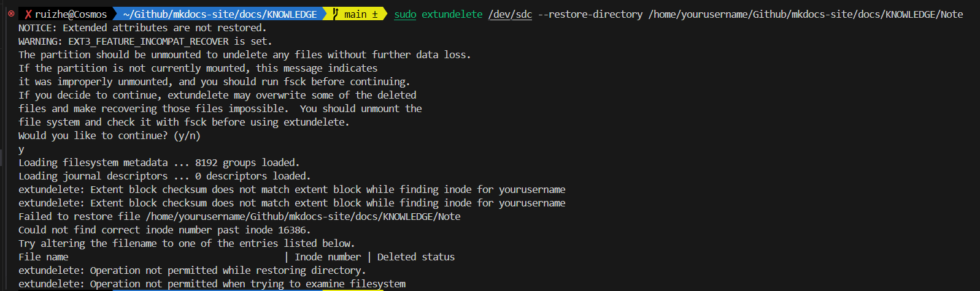The width and height of the screenshot is (980, 291).
Task: Click the ± dirty-state symbol after main
Action: coord(375,14)
